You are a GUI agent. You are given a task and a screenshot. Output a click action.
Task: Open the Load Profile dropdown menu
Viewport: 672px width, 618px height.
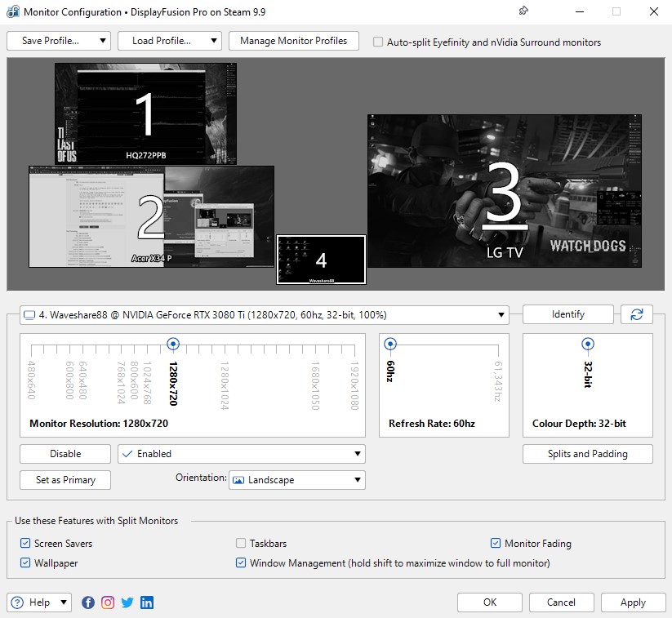[x=169, y=41]
